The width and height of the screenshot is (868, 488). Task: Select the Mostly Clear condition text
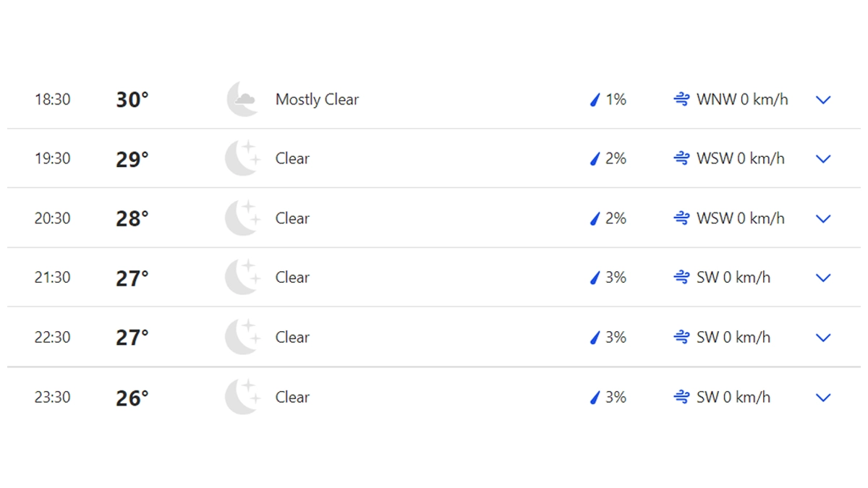pos(317,100)
